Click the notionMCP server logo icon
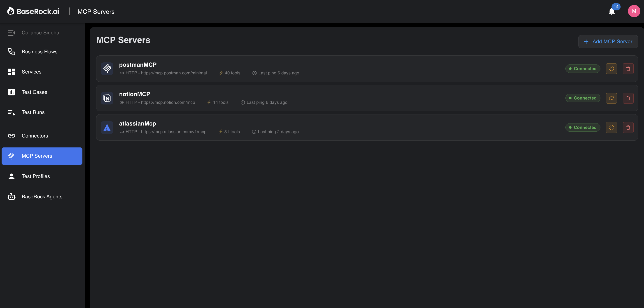Image resolution: width=644 pixels, height=308 pixels. (x=107, y=98)
